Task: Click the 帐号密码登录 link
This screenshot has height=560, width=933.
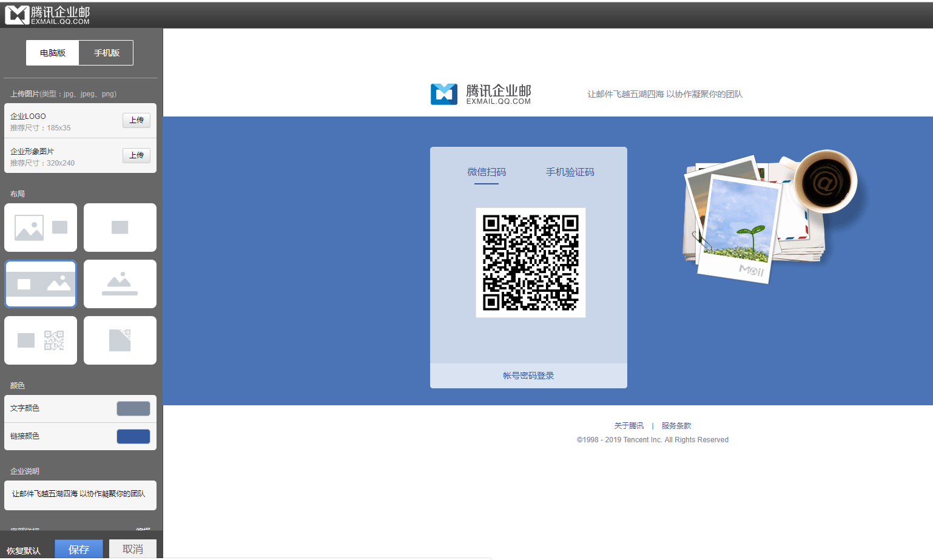Action: [x=528, y=376]
